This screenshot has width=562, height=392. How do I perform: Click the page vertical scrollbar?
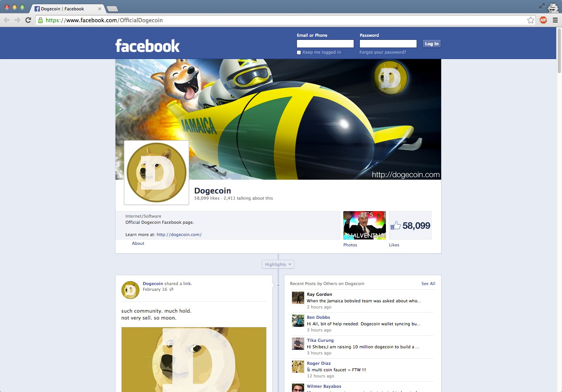pyautogui.click(x=559, y=50)
